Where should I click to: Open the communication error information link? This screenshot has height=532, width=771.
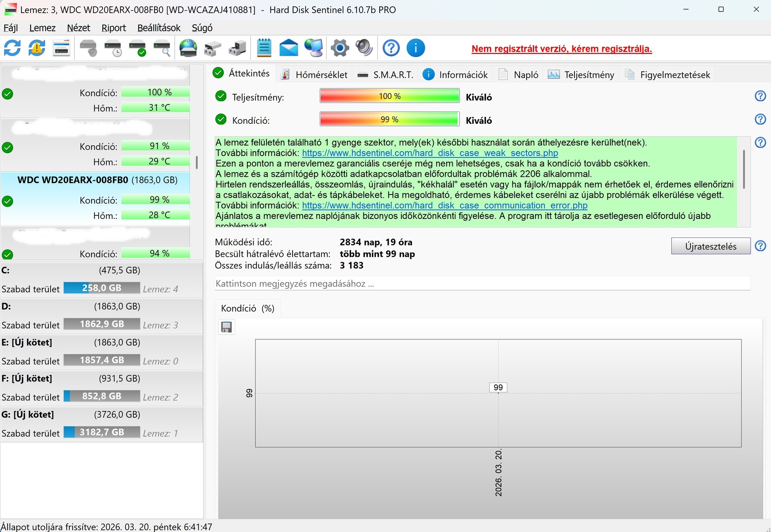coord(445,205)
